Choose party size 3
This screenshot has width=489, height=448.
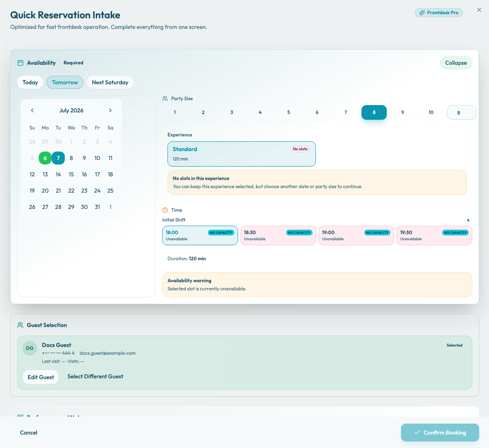(232, 112)
